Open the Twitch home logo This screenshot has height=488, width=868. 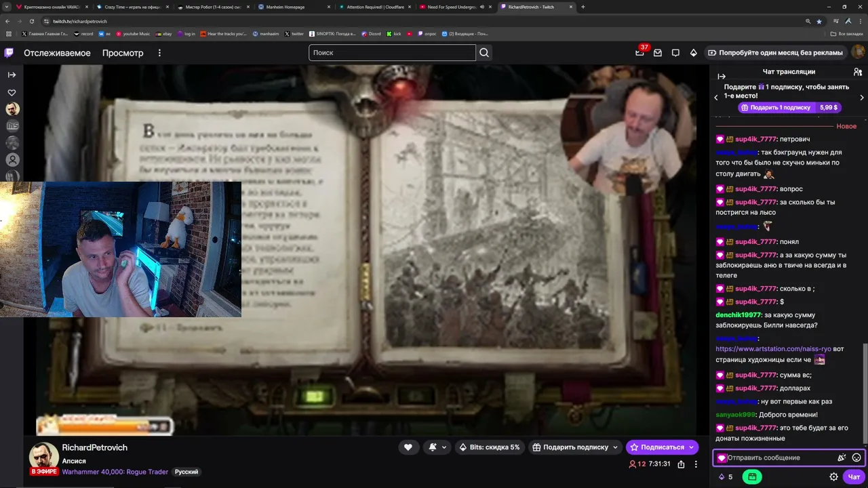(x=9, y=52)
